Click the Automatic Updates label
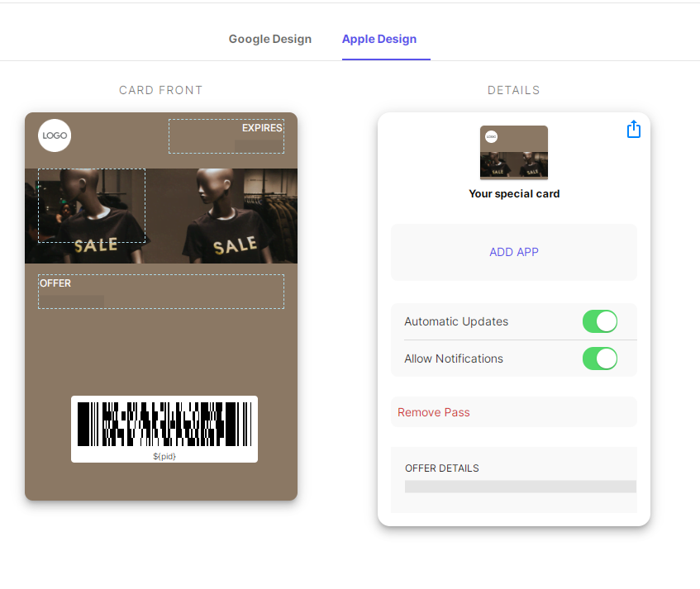 tap(456, 321)
